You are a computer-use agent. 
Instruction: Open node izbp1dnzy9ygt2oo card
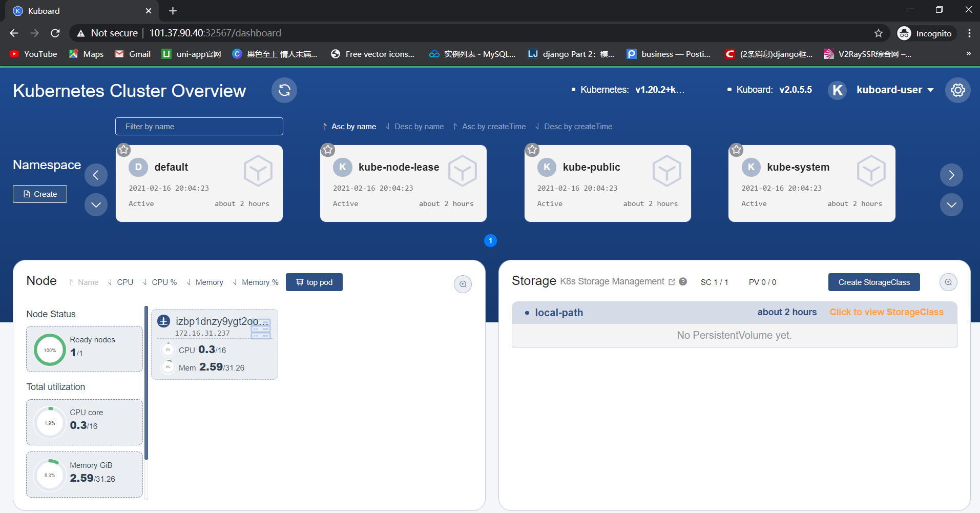click(215, 344)
